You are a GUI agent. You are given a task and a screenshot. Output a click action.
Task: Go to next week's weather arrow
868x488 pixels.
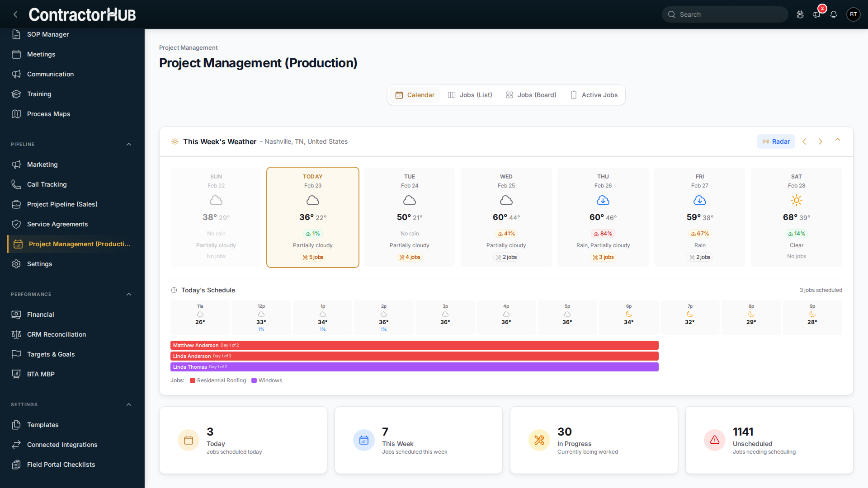(821, 141)
